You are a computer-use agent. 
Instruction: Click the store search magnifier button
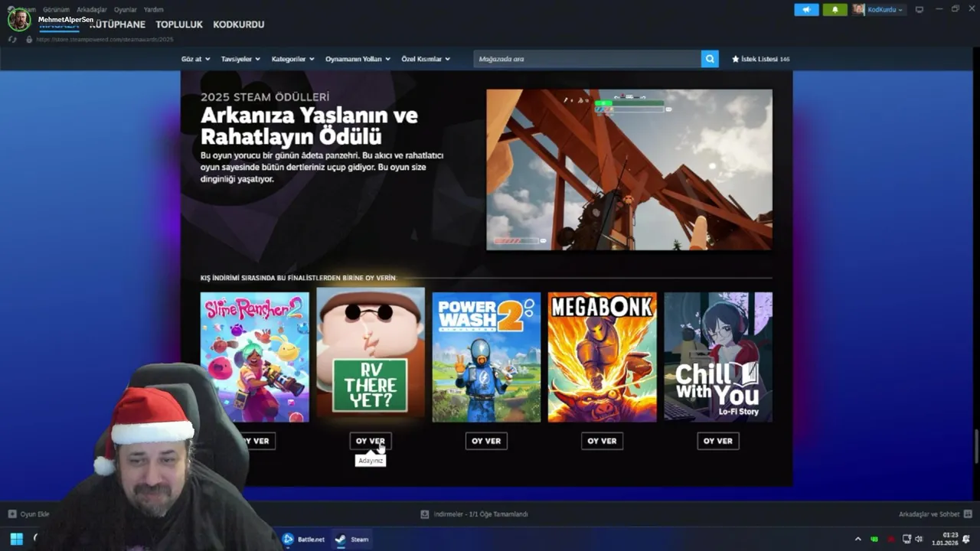tap(710, 59)
